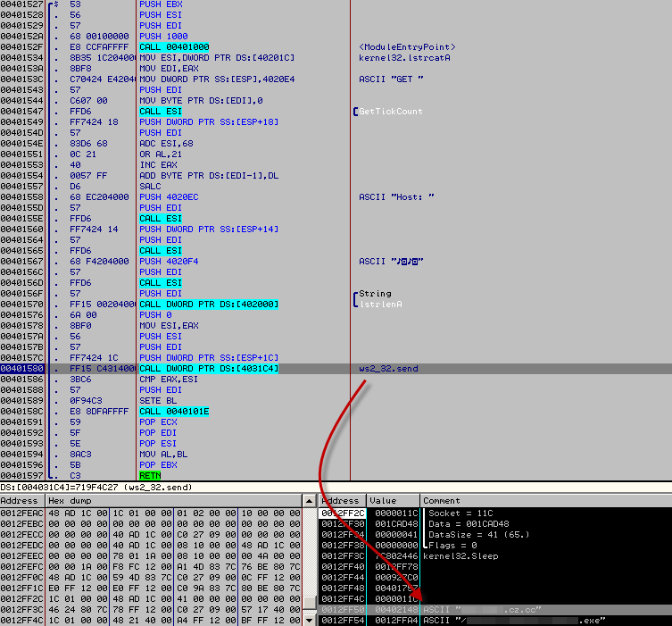Click the dump pane scroll up arrow
This screenshot has height=626, width=672.
coord(309,501)
